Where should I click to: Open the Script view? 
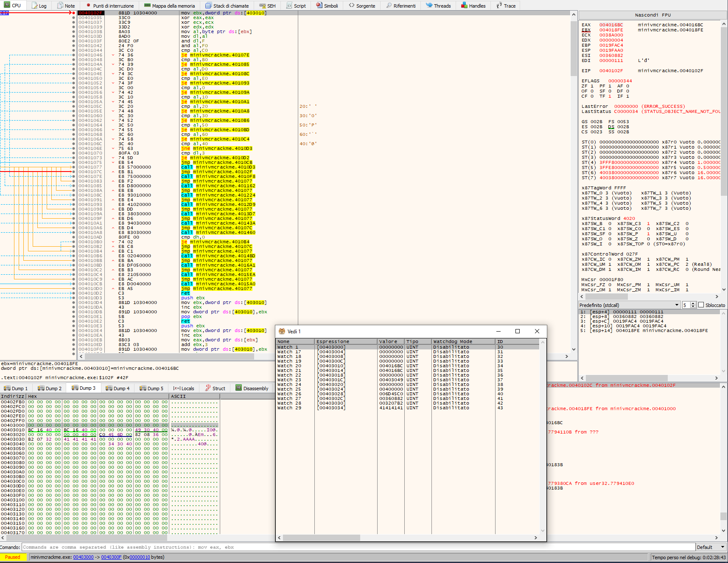click(296, 6)
